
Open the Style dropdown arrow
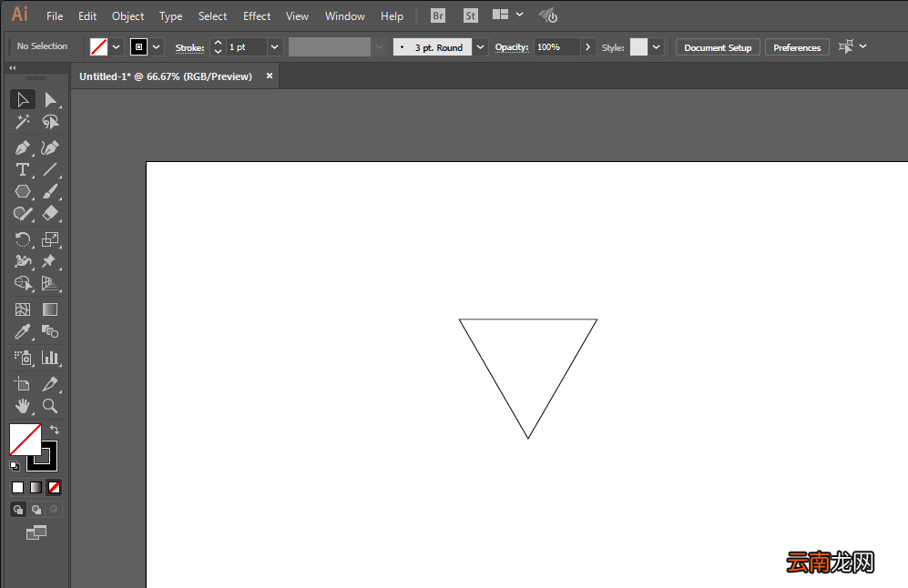coord(656,47)
